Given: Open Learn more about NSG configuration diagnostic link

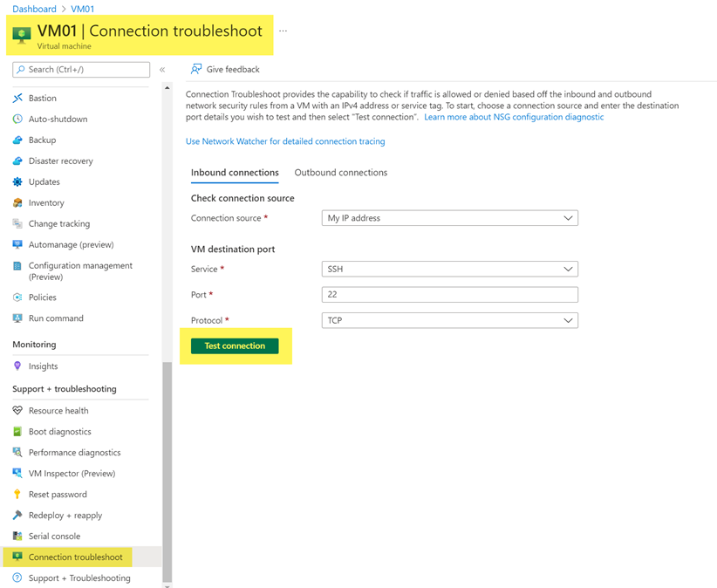Looking at the screenshot, I should [x=514, y=117].
